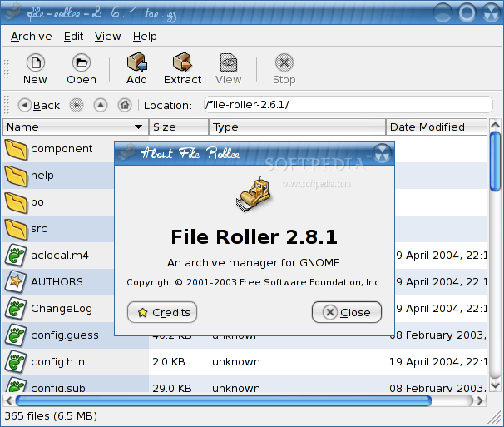Open the View menu
504x427 pixels.
click(x=107, y=37)
